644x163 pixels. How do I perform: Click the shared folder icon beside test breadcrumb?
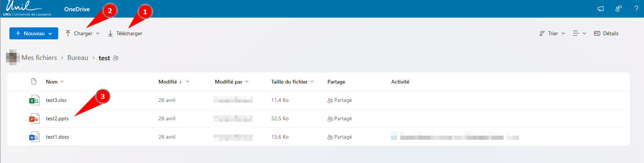pyautogui.click(x=116, y=58)
